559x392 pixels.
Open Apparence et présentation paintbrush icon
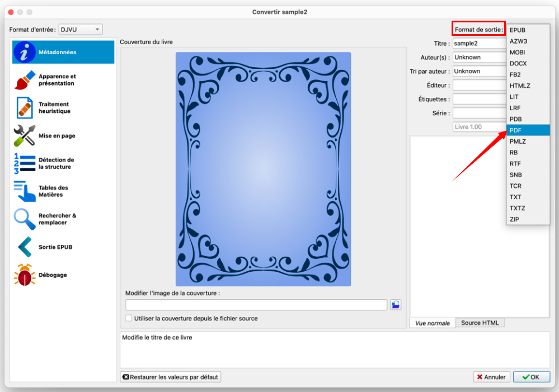click(25, 80)
